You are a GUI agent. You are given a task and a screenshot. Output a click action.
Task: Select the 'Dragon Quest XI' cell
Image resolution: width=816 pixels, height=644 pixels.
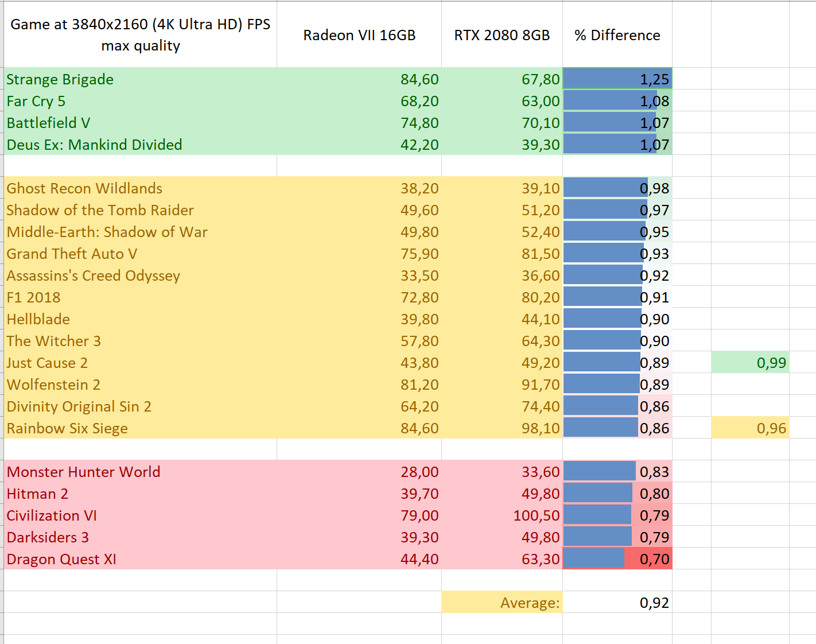tap(141, 558)
